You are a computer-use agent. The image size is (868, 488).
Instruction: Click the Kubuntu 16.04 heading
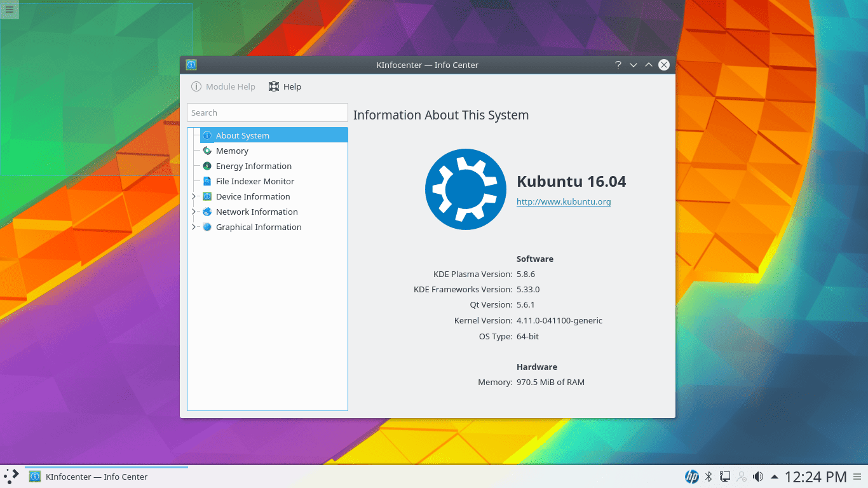click(571, 181)
